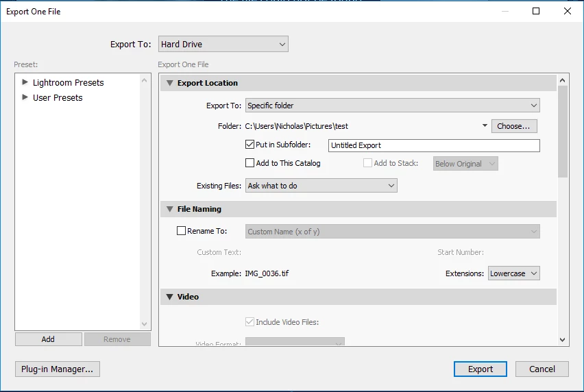The width and height of the screenshot is (584, 392).
Task: Collapse the Export Location section
Action: point(170,83)
